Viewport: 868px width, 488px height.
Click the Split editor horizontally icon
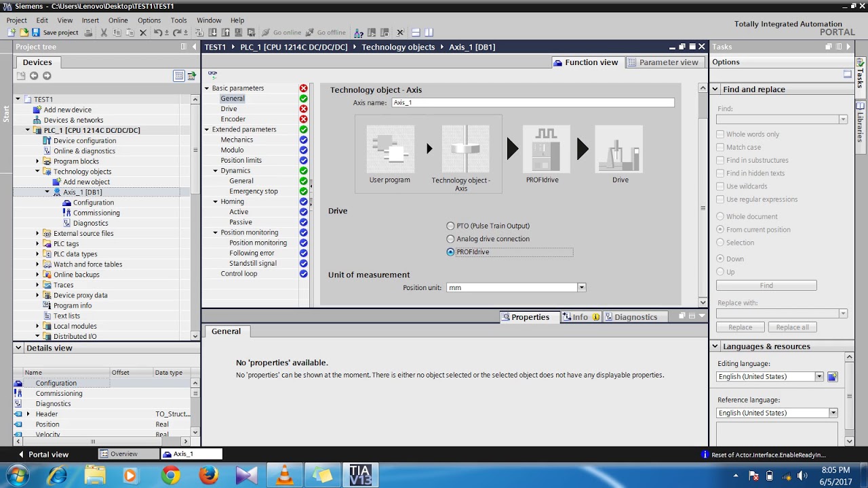coord(416,33)
